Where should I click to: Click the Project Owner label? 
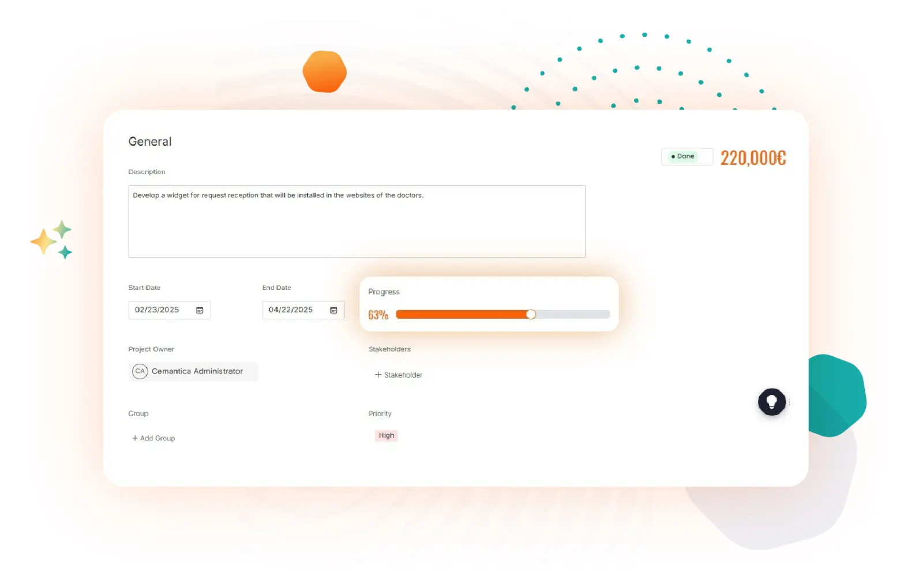tap(151, 349)
